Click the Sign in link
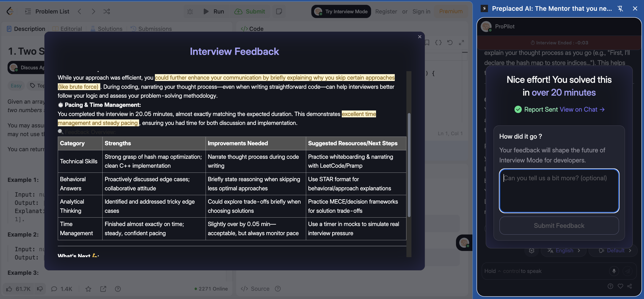The height and width of the screenshot is (299, 644). [421, 11]
